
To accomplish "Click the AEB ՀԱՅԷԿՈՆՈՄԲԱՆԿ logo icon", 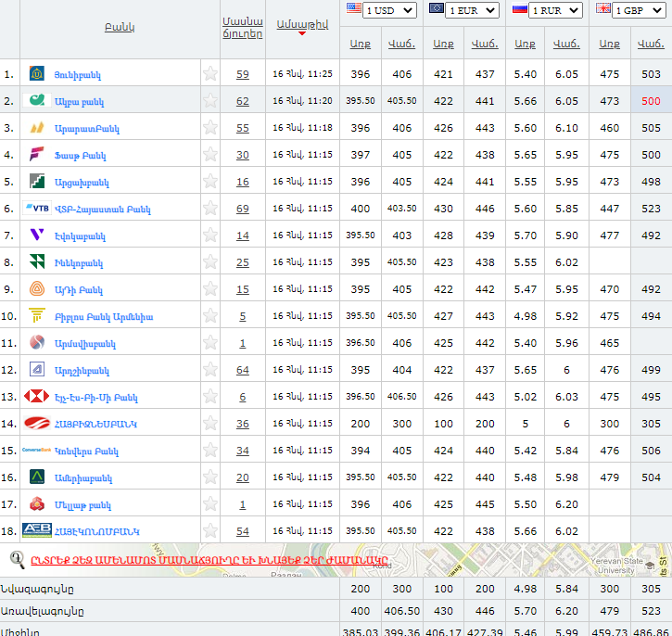I will [x=37, y=530].
